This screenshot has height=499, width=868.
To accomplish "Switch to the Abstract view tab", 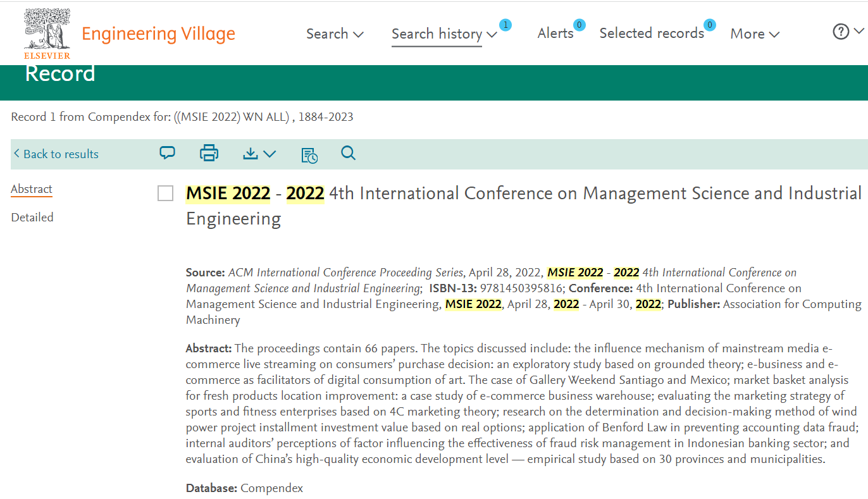I will point(32,189).
